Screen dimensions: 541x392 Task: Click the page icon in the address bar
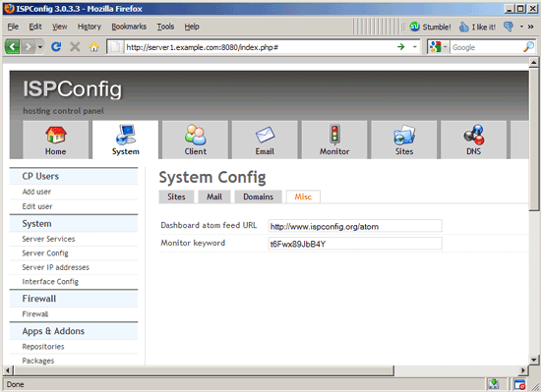pos(115,47)
